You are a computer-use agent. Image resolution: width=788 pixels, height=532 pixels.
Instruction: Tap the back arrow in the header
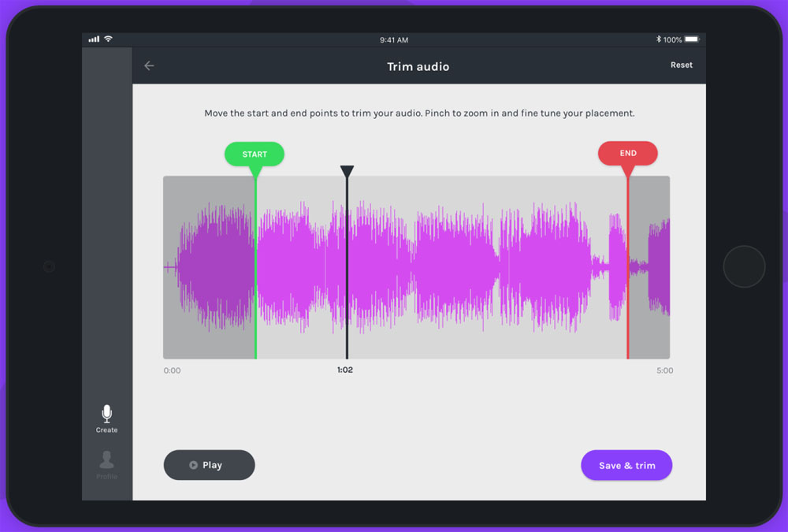[149, 66]
